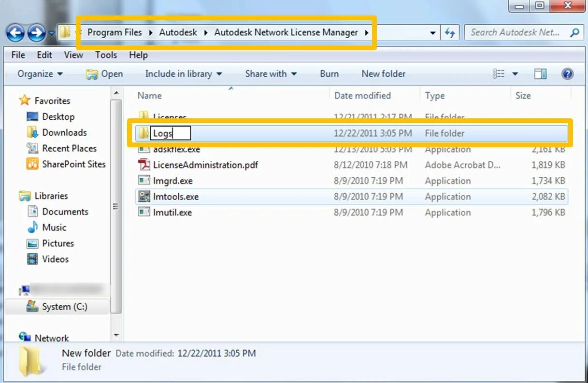Sort files by the Name column header
Image resolution: width=588 pixels, height=383 pixels.
tap(149, 95)
